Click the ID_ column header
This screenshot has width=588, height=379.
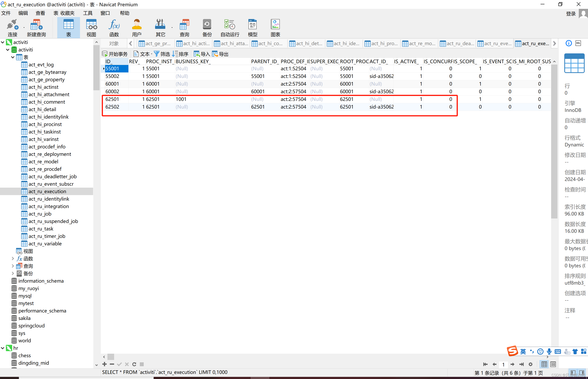pyautogui.click(x=116, y=61)
